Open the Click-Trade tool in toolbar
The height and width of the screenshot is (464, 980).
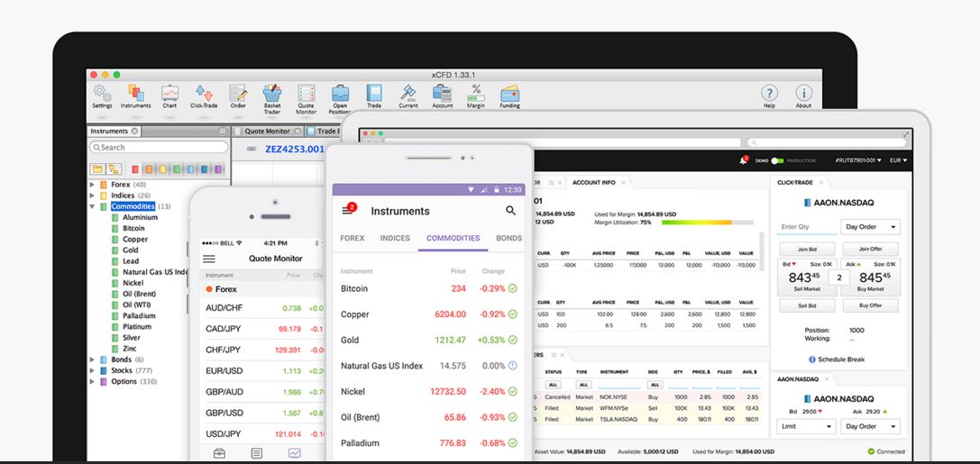pos(204,96)
